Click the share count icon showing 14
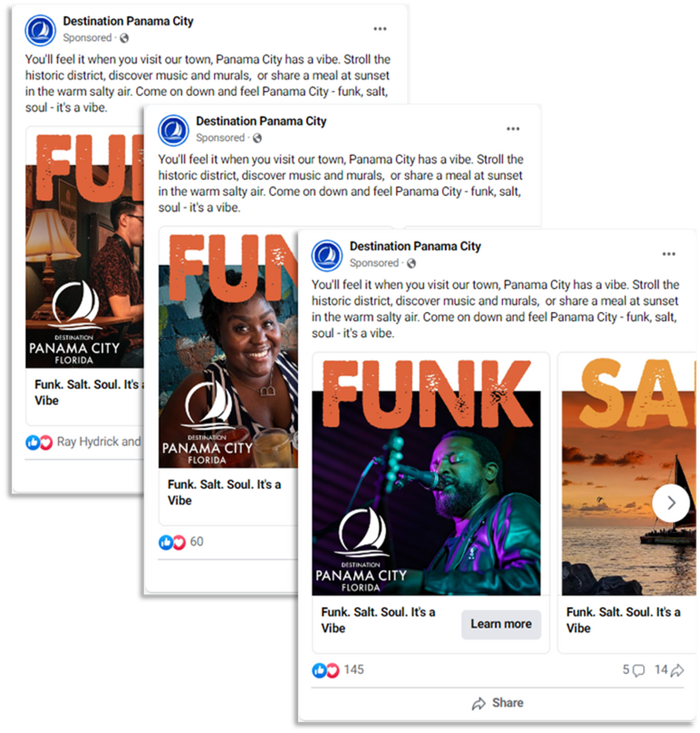Image resolution: width=700 pixels, height=733 pixels. (677, 670)
